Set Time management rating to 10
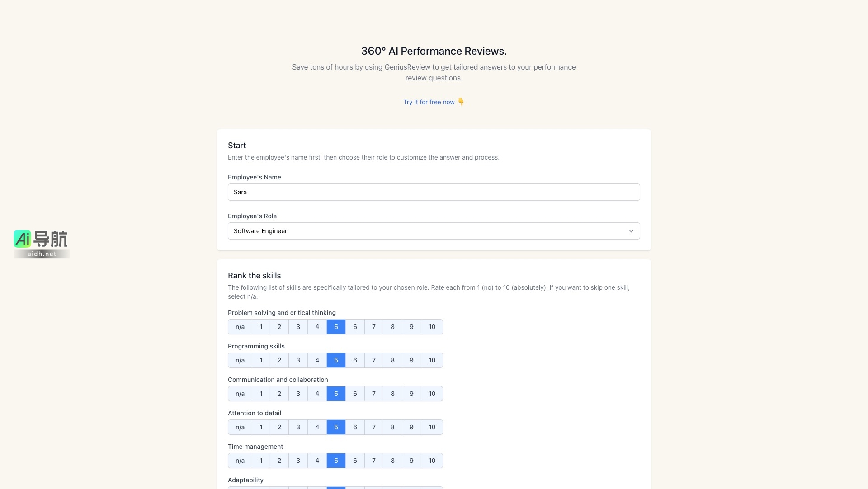 [432, 461]
